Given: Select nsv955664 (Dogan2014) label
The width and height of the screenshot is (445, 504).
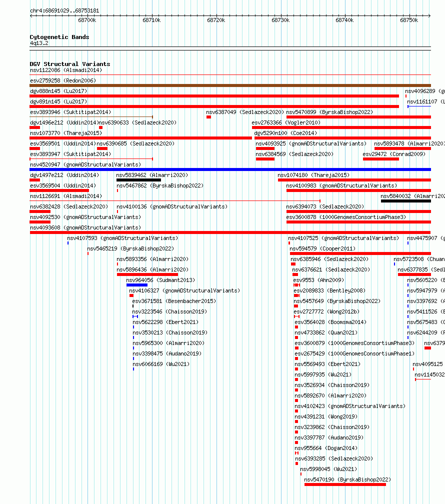Looking at the screenshot, I should [x=326, y=448].
